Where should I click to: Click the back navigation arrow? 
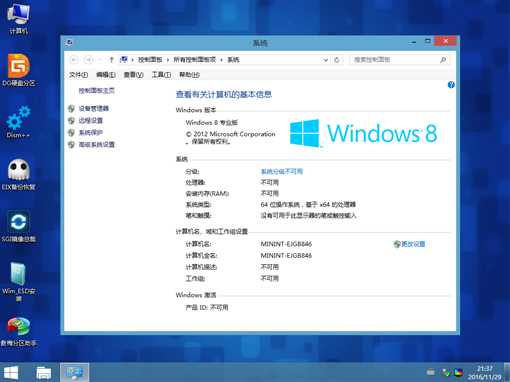[74, 60]
